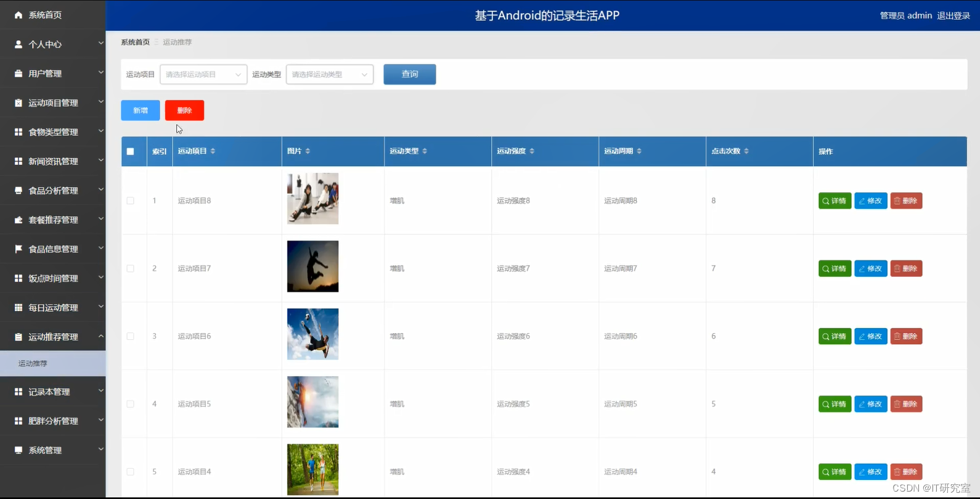980x499 pixels.
Task: Open the 请选择运动项目 dropdown
Action: point(203,74)
